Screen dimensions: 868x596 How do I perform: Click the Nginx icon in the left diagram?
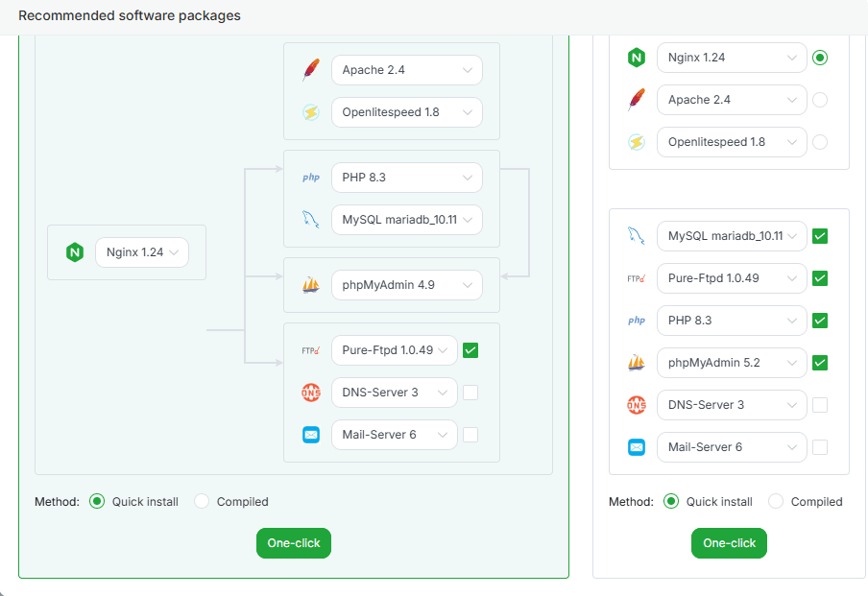tap(74, 252)
